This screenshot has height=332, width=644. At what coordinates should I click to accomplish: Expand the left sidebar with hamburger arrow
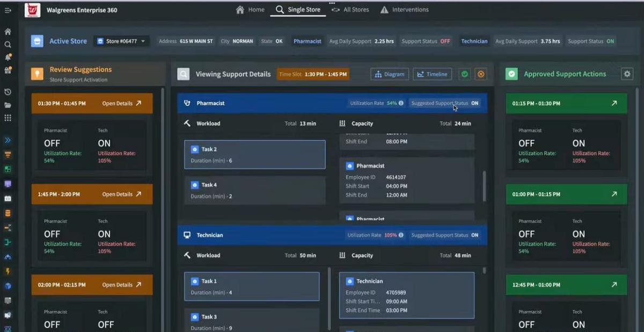8,10
